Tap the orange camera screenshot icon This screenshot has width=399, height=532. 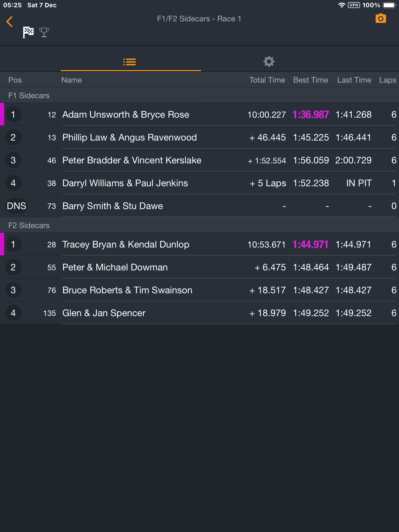[x=381, y=19]
